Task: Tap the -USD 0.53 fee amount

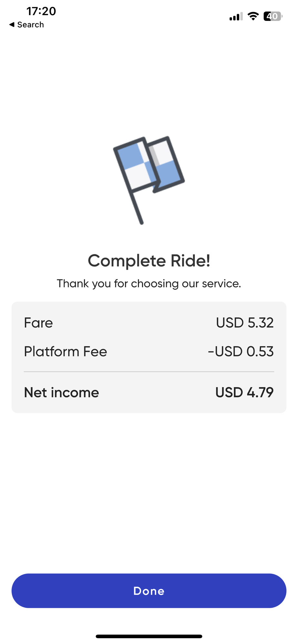Action: tap(241, 351)
